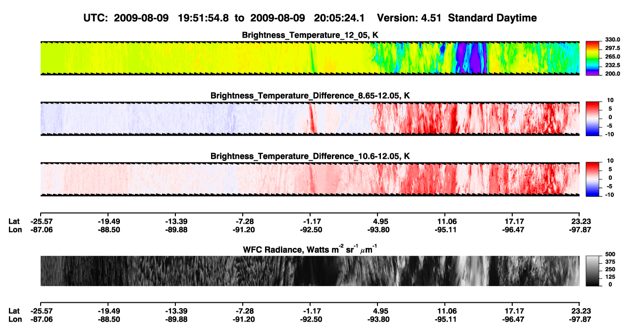
Task: Click the end time 20:05:24.1 in the header
Action: tap(339, 18)
